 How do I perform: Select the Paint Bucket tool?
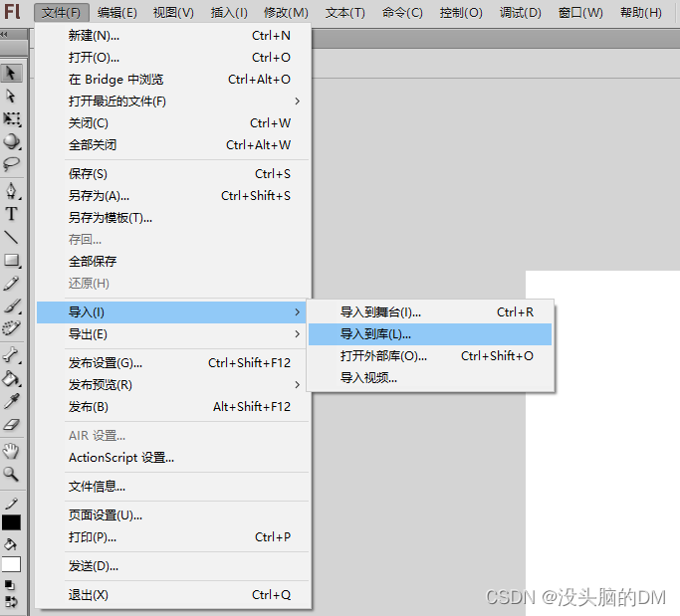point(11,378)
